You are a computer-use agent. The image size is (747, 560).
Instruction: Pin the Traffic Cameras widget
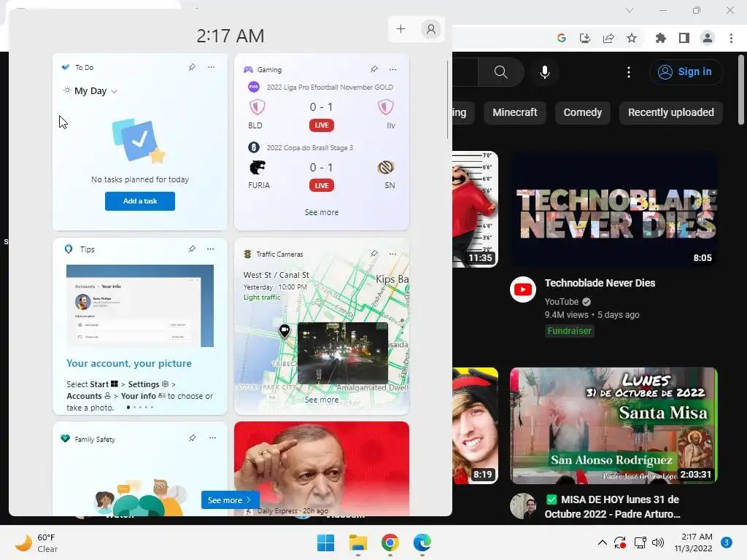tap(374, 254)
